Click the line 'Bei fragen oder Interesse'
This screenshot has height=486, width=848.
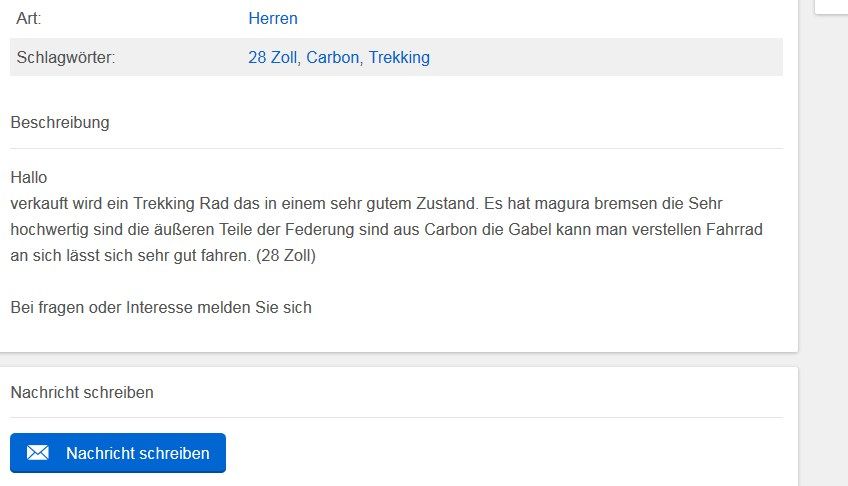pos(161,308)
